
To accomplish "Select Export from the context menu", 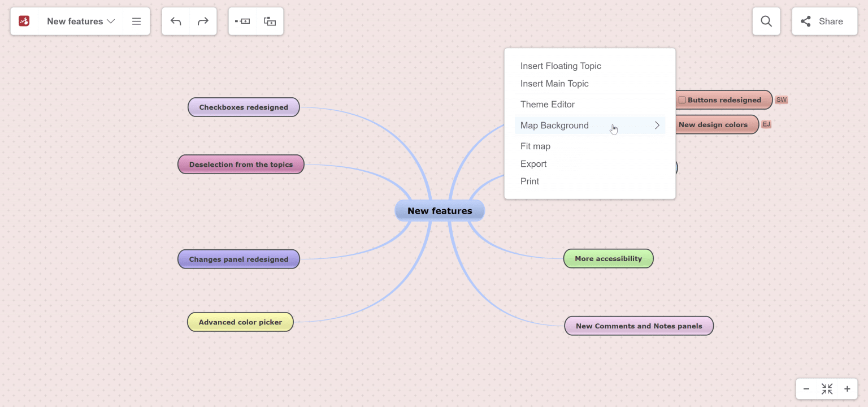I will tap(533, 164).
